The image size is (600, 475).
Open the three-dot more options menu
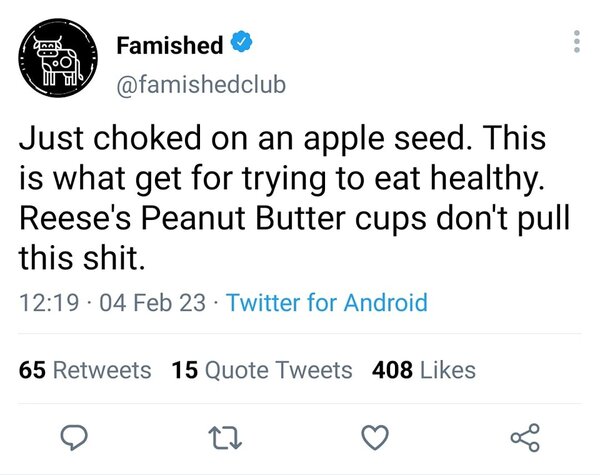coord(574,41)
